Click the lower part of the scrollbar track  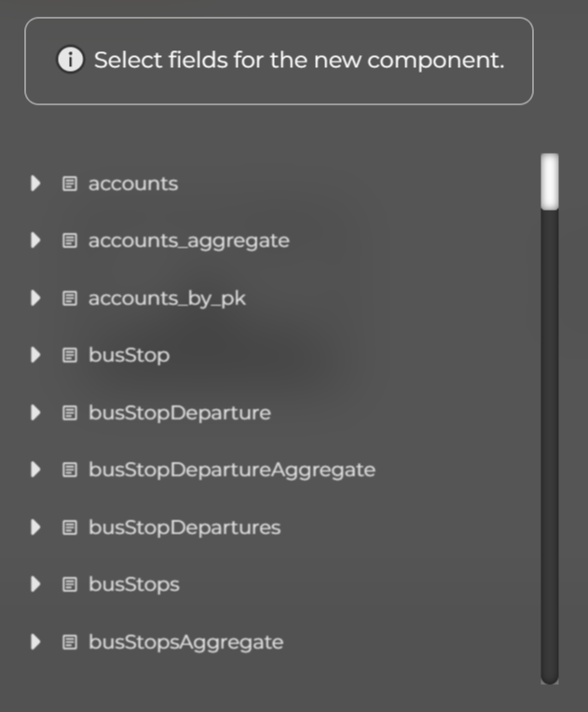550,559
